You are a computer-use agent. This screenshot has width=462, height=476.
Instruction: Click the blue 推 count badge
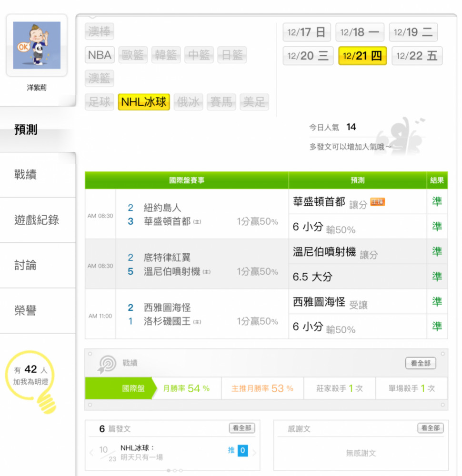point(243,450)
